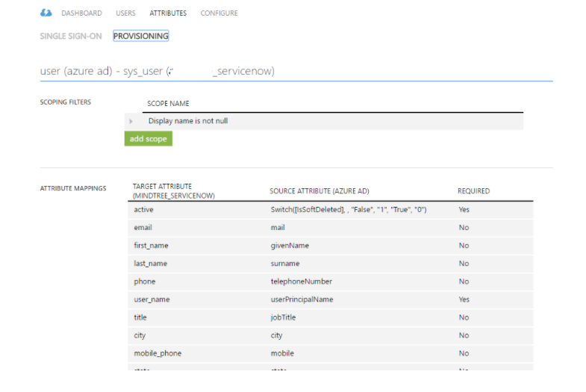The height and width of the screenshot is (392, 586).
Task: Select the givenName source attribute
Action: click(x=290, y=246)
